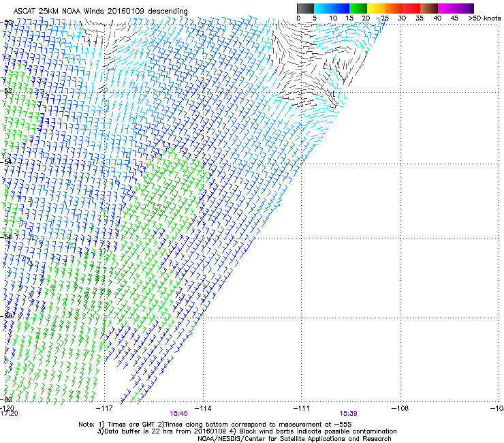Click the gray 0-5 knots color swatch
Screen dimensions: 504x443
click(x=305, y=8)
